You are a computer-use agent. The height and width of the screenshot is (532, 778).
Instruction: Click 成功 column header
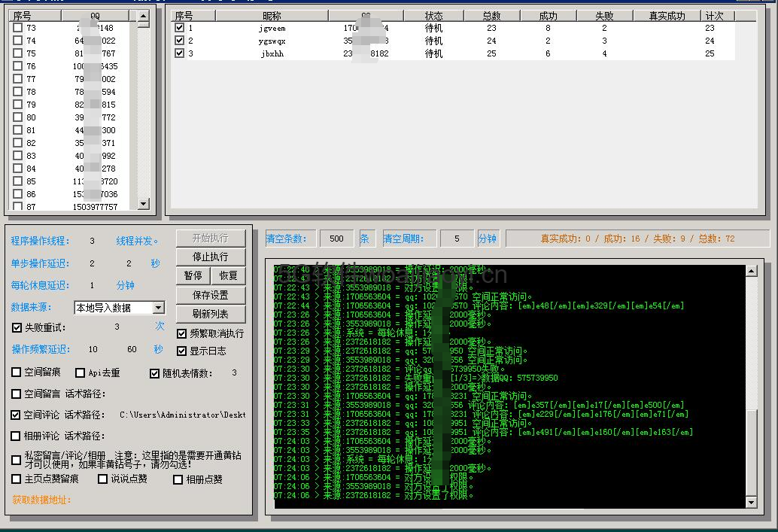(x=549, y=16)
